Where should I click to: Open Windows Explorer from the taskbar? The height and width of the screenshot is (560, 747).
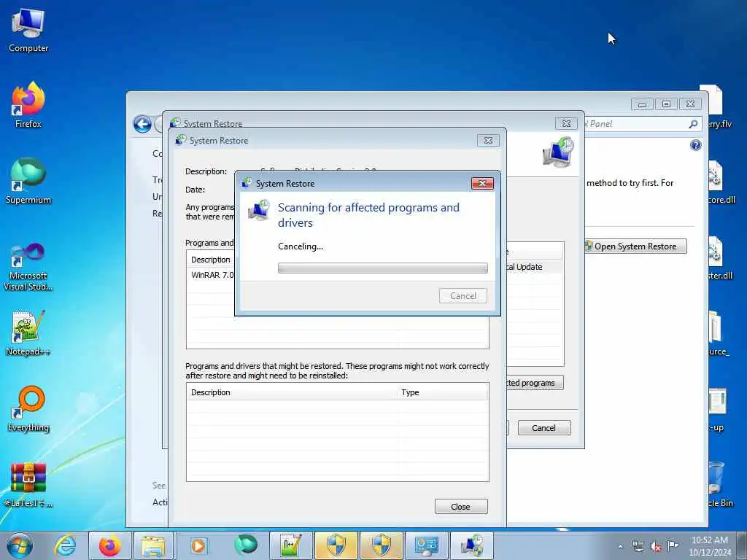153,545
